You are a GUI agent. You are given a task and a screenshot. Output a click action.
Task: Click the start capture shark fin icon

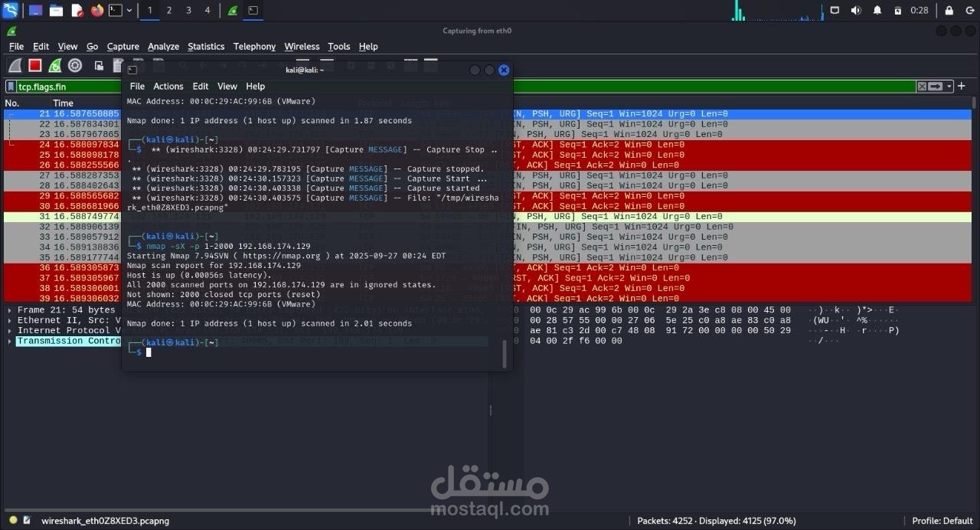[x=15, y=65]
